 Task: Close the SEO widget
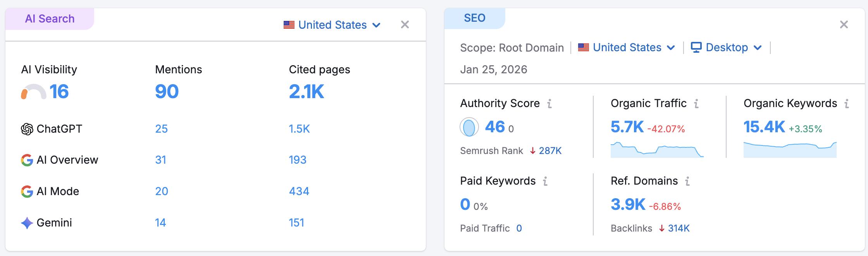point(844,25)
